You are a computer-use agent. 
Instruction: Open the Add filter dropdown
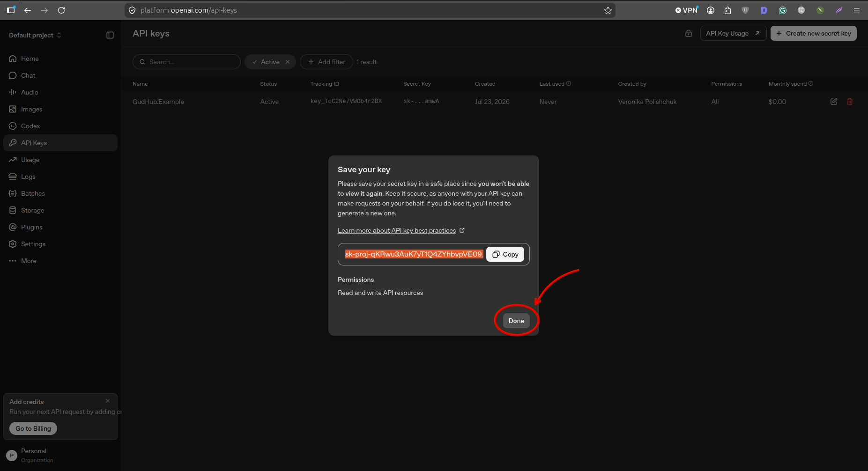click(326, 62)
